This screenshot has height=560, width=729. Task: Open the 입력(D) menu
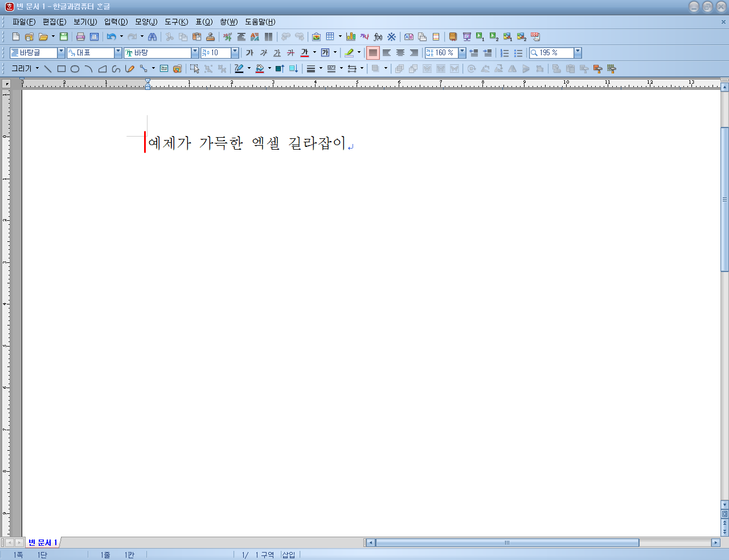pyautogui.click(x=116, y=22)
